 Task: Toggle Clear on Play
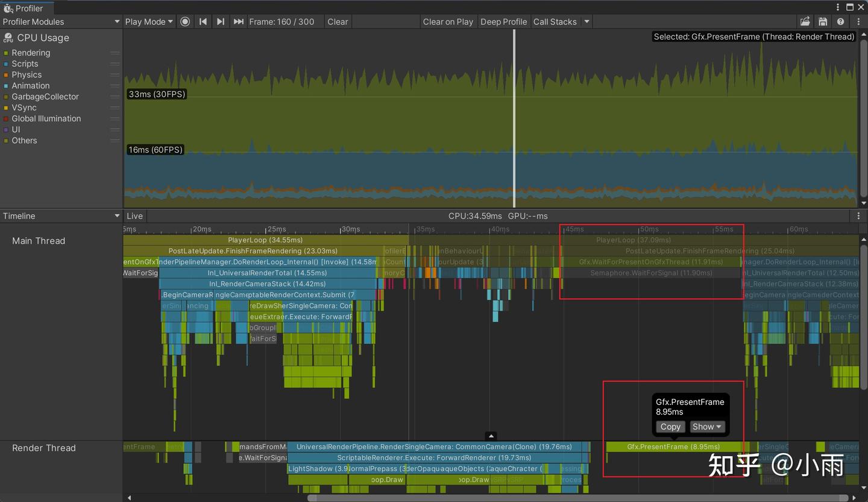(448, 22)
